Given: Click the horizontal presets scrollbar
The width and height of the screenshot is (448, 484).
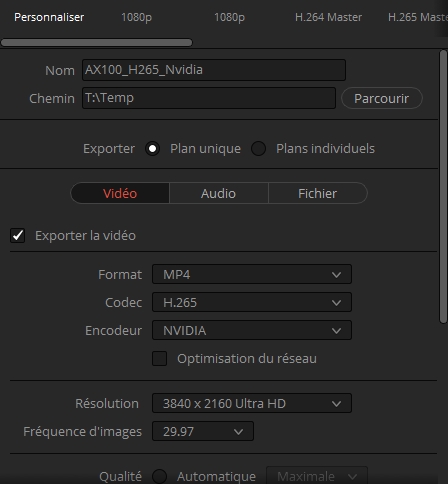Looking at the screenshot, I should [x=97, y=42].
